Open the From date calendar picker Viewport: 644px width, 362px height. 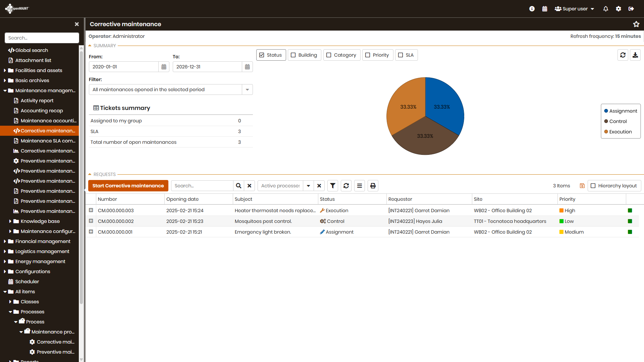pos(164,67)
